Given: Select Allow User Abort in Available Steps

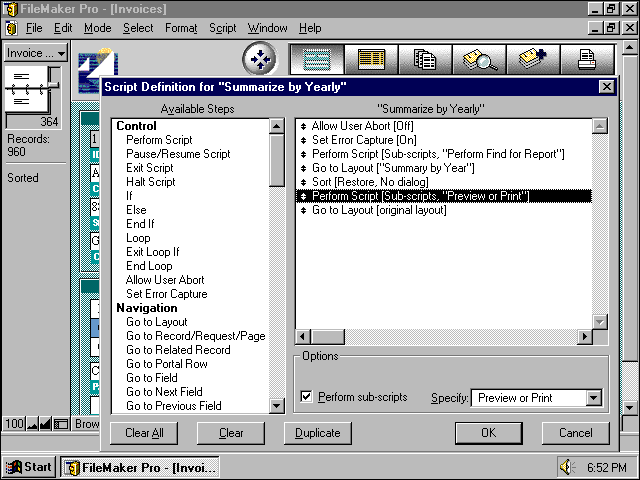Looking at the screenshot, I should coord(165,280).
